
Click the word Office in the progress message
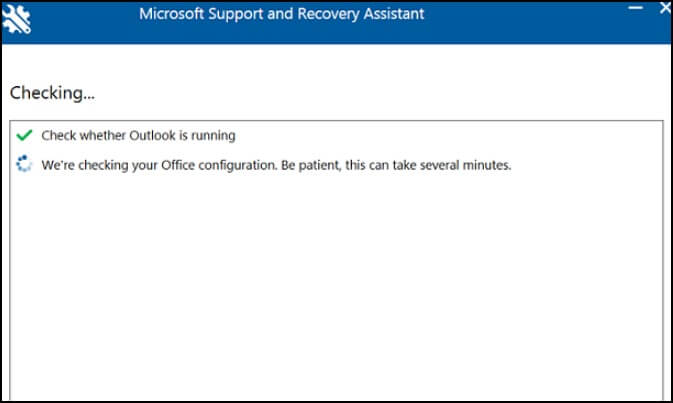pos(178,165)
